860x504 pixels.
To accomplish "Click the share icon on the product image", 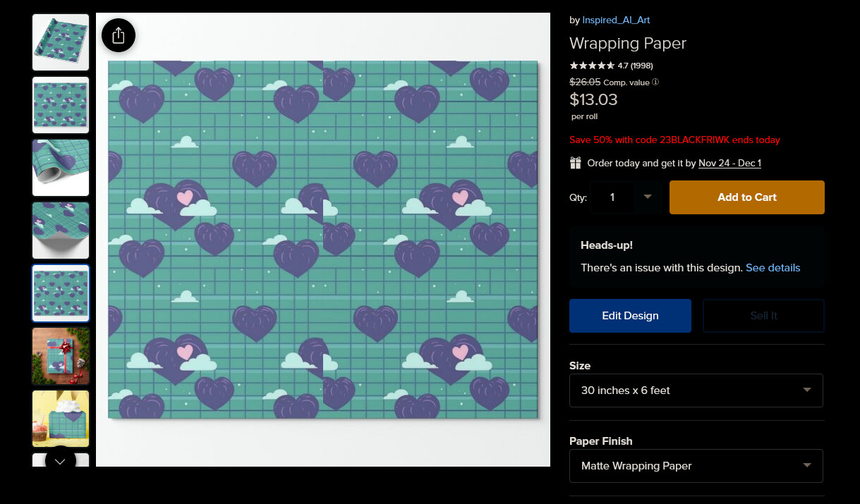I will pos(119,35).
